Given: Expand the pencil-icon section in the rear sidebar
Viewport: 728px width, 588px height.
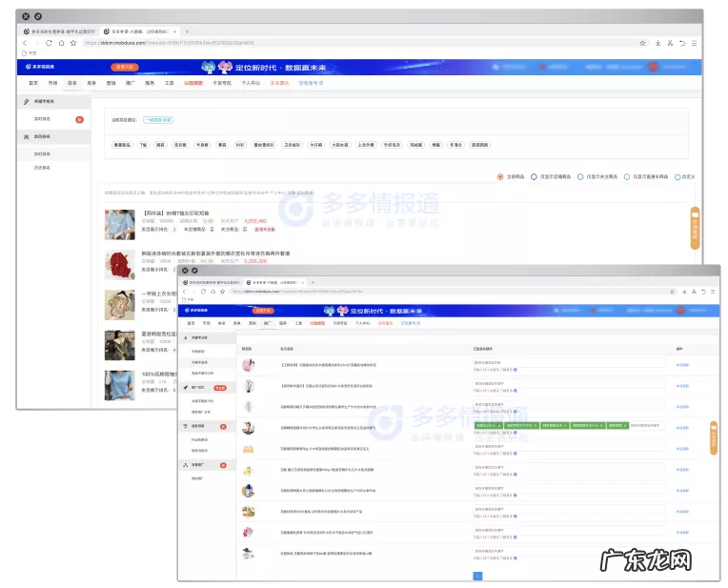Looking at the screenshot, I should click(x=54, y=101).
